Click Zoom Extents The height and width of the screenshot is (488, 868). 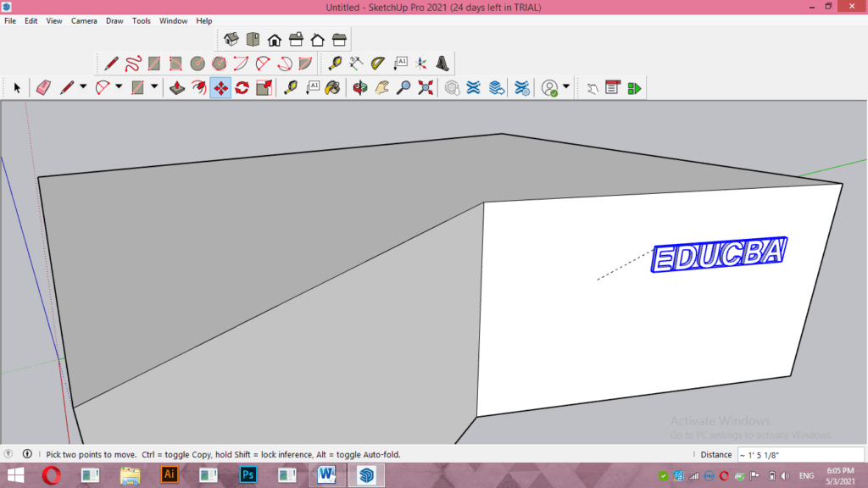coord(424,87)
